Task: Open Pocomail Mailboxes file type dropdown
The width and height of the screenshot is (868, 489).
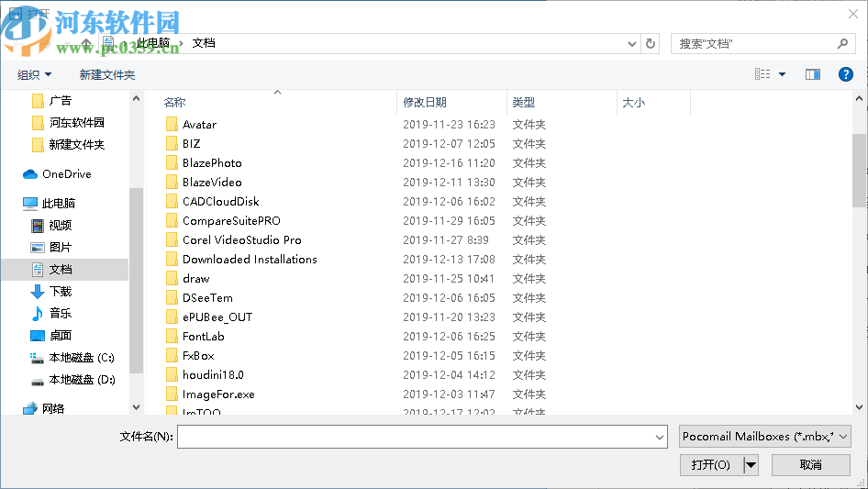Action: [764, 437]
